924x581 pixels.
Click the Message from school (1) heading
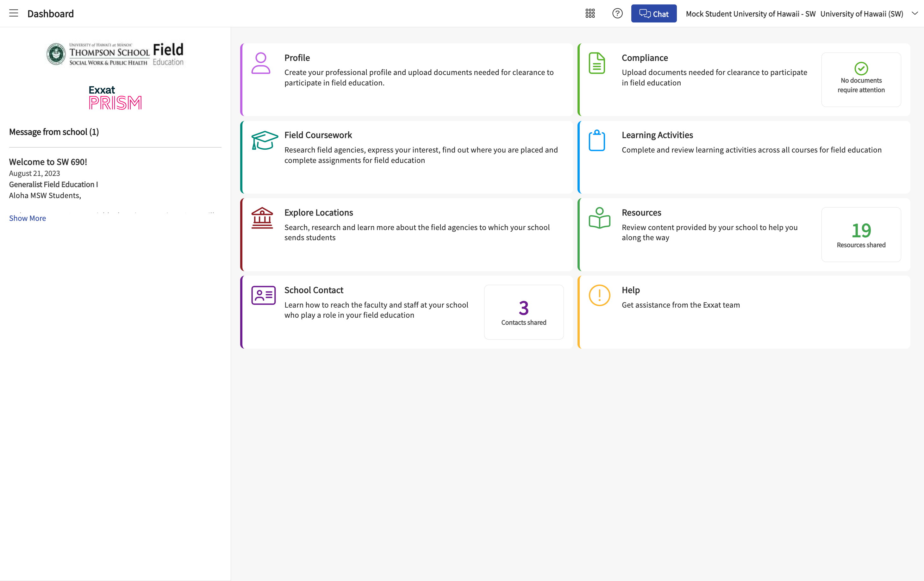(54, 132)
